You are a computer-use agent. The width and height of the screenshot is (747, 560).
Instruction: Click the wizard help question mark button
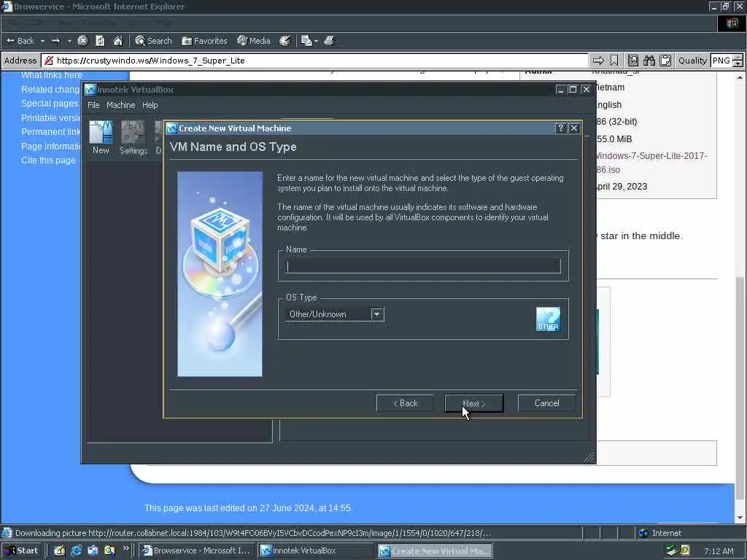pos(561,128)
